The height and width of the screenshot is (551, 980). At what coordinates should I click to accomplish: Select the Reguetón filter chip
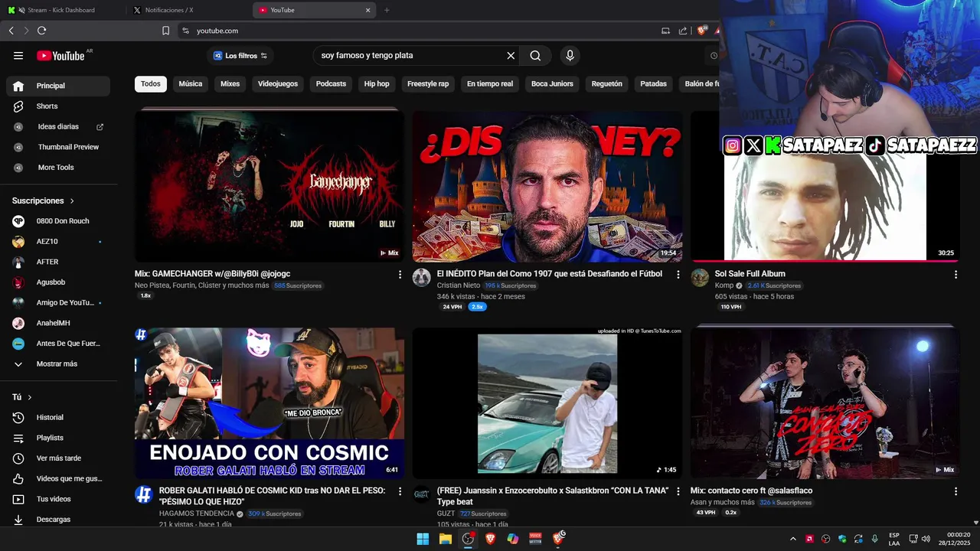(x=607, y=83)
